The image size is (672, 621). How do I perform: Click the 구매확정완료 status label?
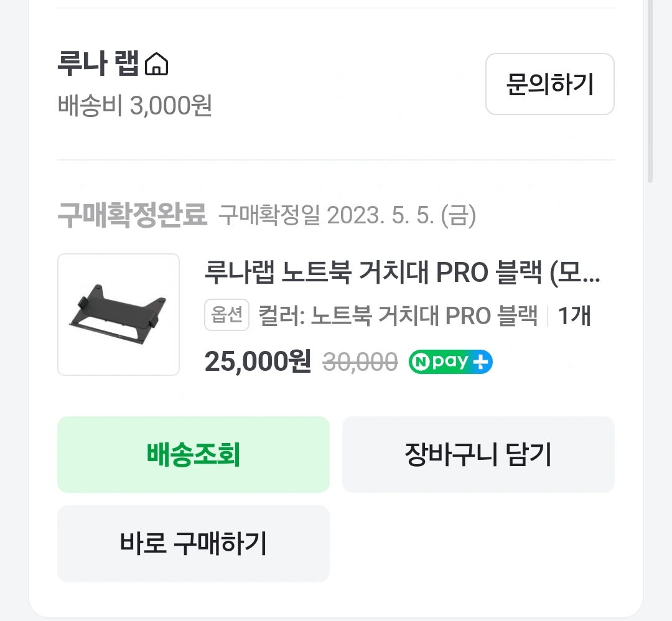[133, 215]
